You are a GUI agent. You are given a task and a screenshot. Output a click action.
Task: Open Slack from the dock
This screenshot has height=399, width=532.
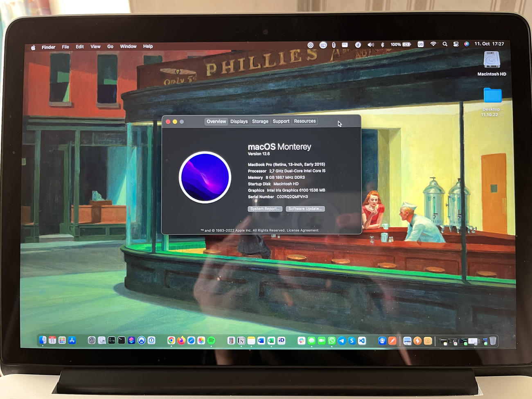tap(301, 340)
